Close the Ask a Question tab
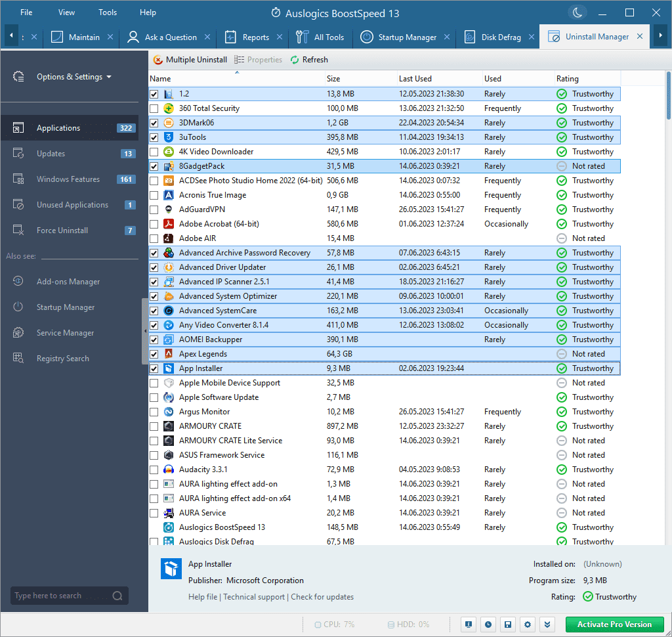The height and width of the screenshot is (637, 672). 207,37
